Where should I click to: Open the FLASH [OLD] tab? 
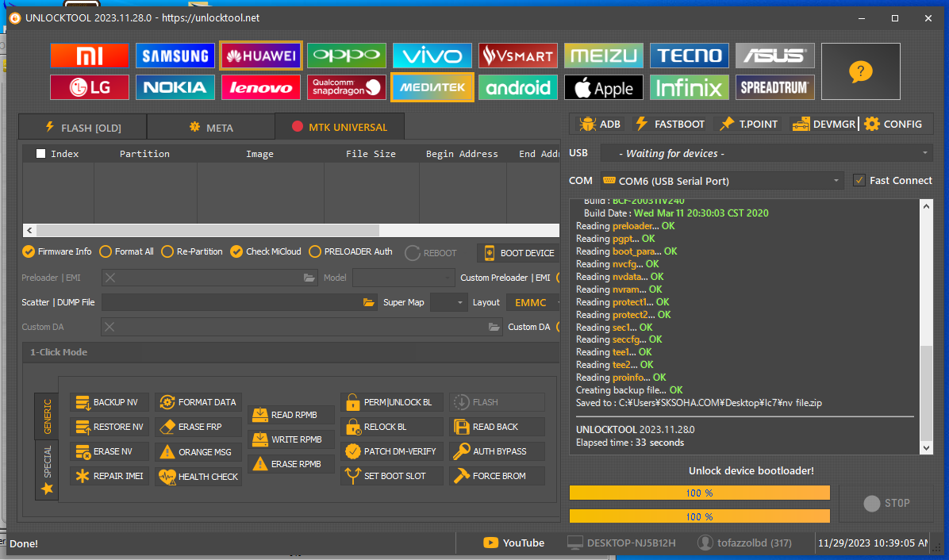coord(83,127)
